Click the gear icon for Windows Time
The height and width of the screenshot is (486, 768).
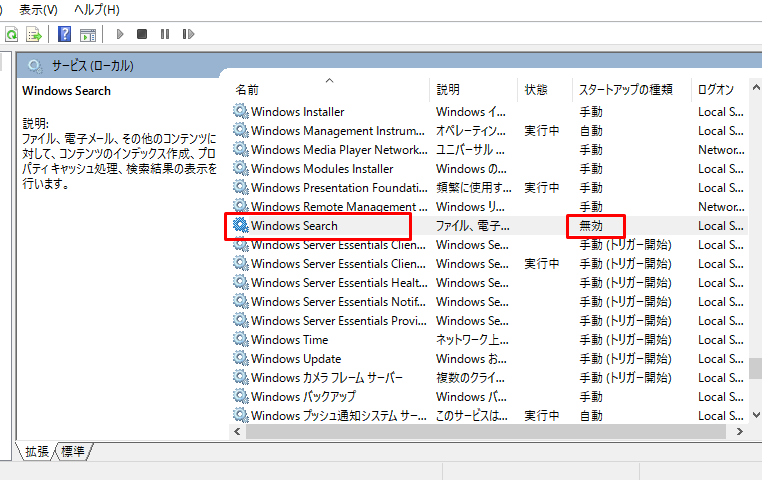(x=240, y=339)
